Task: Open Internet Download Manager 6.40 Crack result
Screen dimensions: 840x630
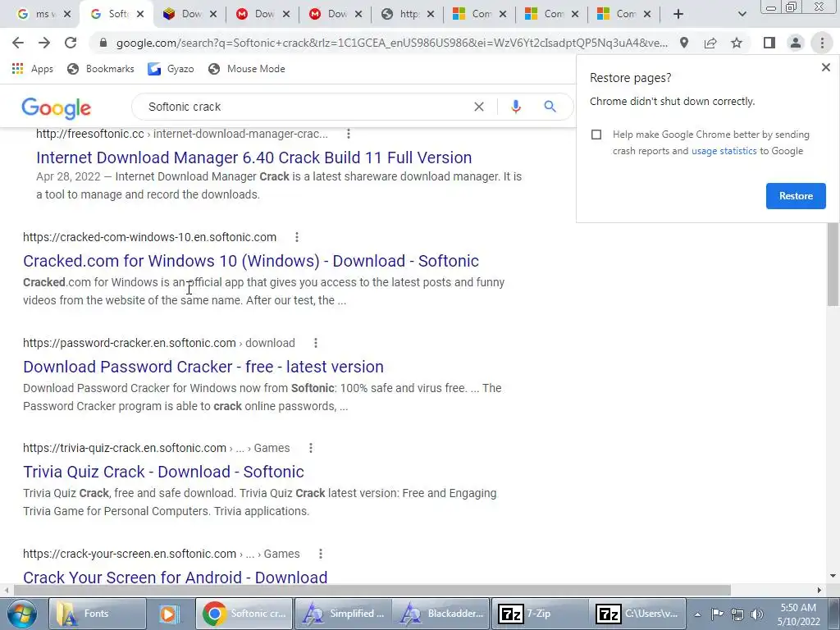Action: click(254, 157)
